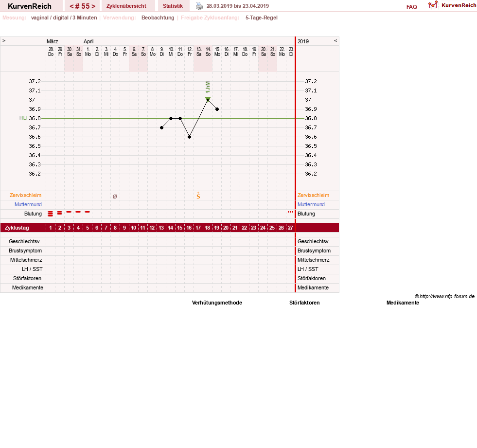Click the left Blutung row label

(x=33, y=214)
